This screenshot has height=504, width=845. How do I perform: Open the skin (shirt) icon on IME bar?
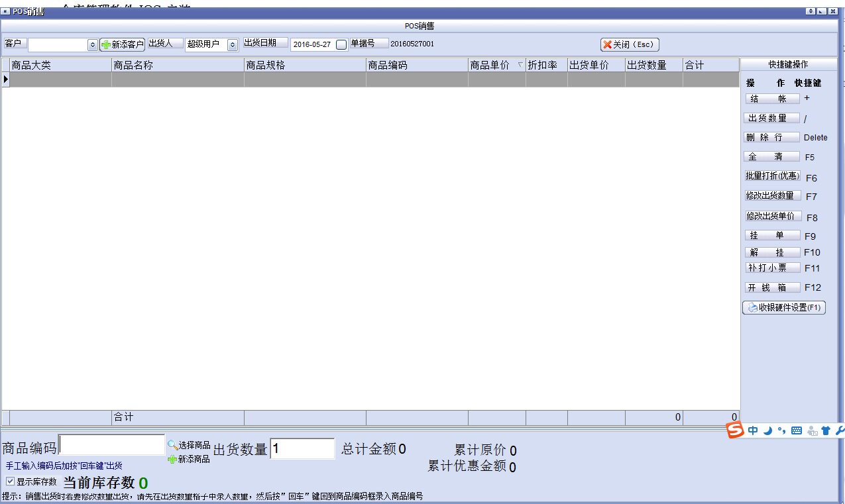(x=825, y=430)
